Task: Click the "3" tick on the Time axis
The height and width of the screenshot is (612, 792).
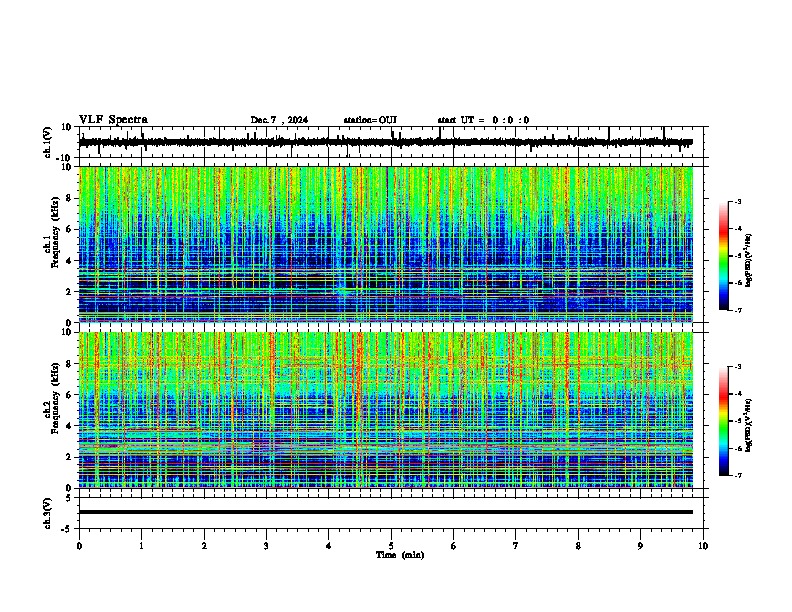Action: (x=266, y=546)
